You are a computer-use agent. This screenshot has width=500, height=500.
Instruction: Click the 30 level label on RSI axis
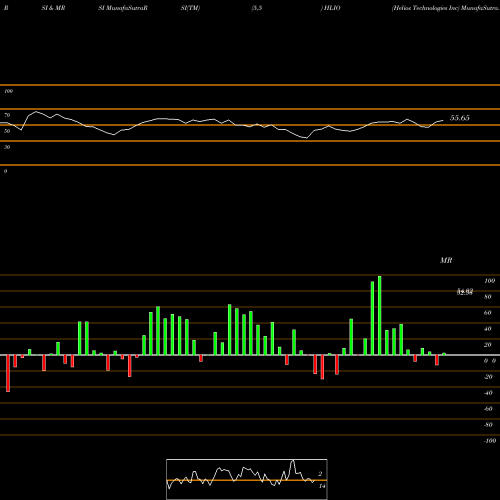[x=7, y=147]
